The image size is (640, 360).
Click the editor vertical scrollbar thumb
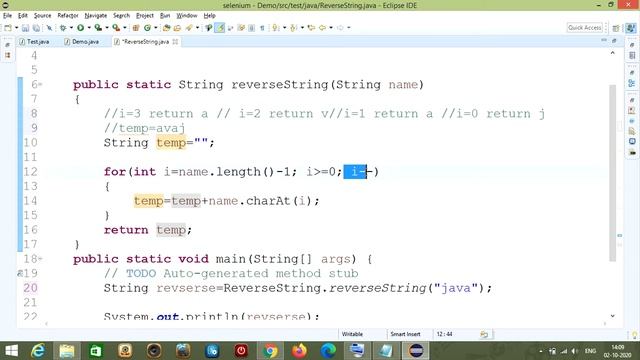(x=613, y=173)
